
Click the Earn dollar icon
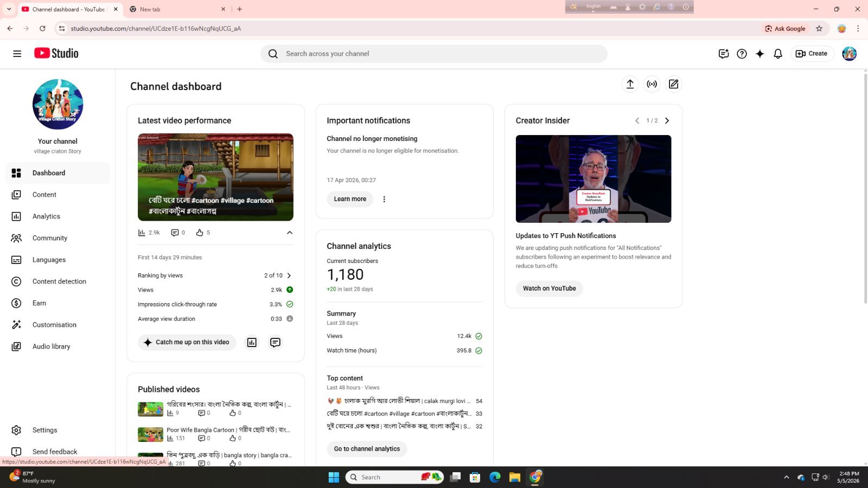16,303
